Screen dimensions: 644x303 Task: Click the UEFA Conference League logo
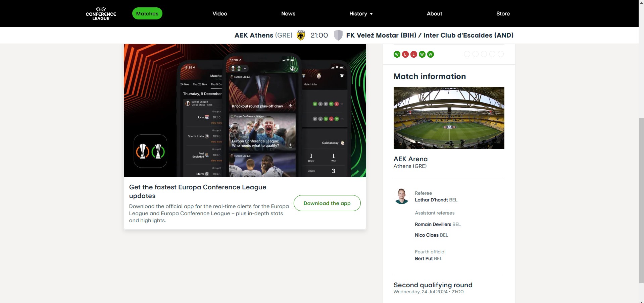(x=101, y=14)
